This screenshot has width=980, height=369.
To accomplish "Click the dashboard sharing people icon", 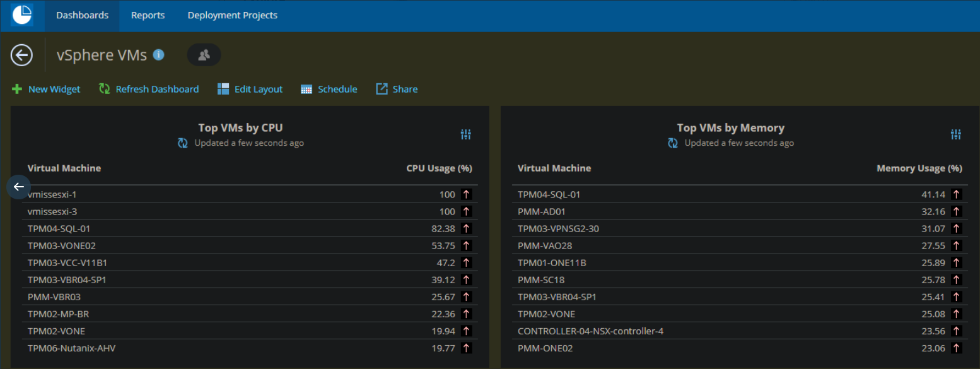I will 204,55.
